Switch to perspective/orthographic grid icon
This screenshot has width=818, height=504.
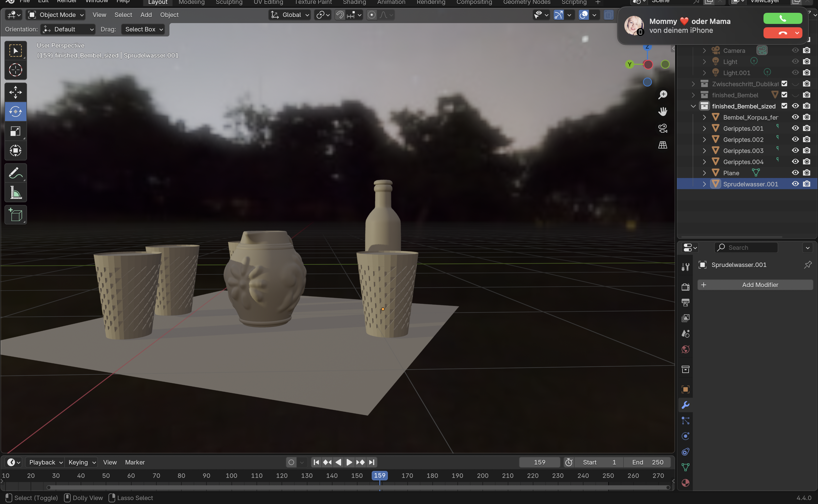coord(663,145)
